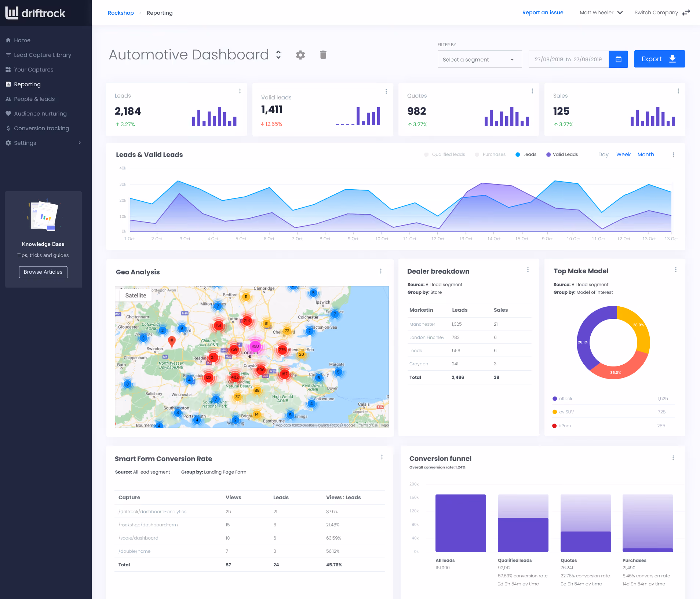Viewport: 700px width, 599px height.
Task: Click /rockshop/dashboard-crm capture row
Action: (x=250, y=525)
